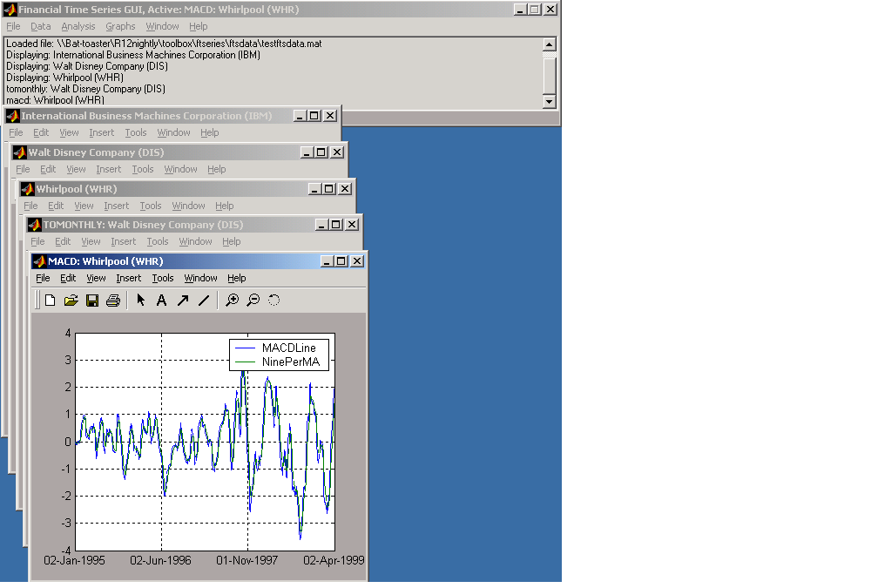
Task: Expand the Data menu in main GUI
Action: point(41,26)
